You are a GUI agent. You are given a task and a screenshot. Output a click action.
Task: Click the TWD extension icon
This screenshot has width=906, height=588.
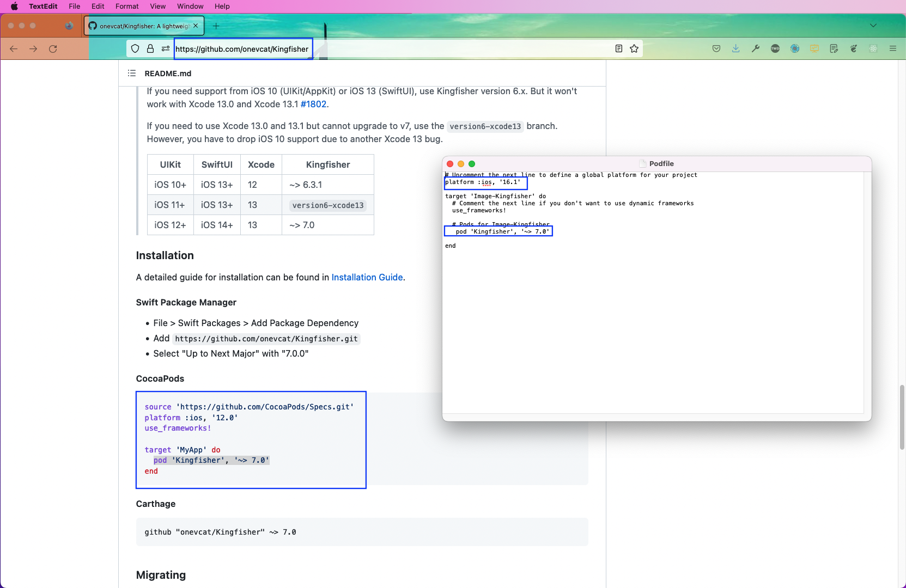[775, 48]
